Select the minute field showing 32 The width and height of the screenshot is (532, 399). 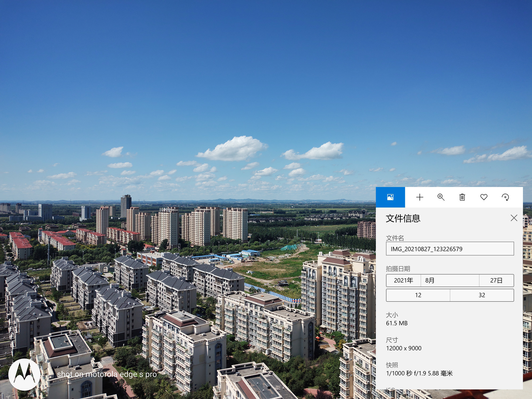click(x=482, y=295)
